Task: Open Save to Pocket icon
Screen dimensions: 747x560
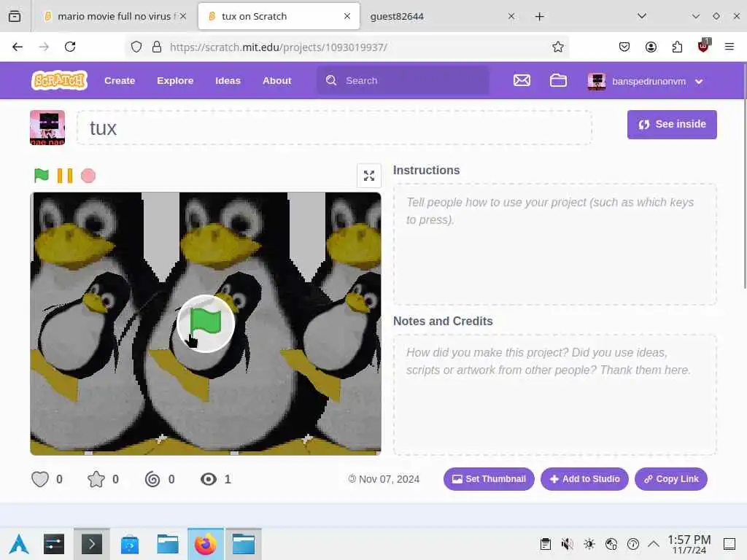Action: [x=624, y=47]
